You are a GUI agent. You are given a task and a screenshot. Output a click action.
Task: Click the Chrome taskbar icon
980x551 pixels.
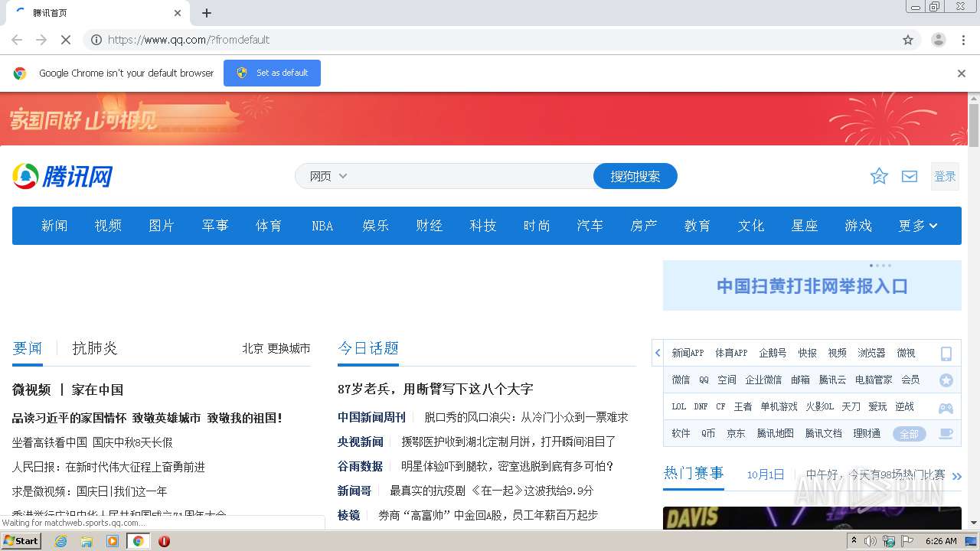point(139,541)
